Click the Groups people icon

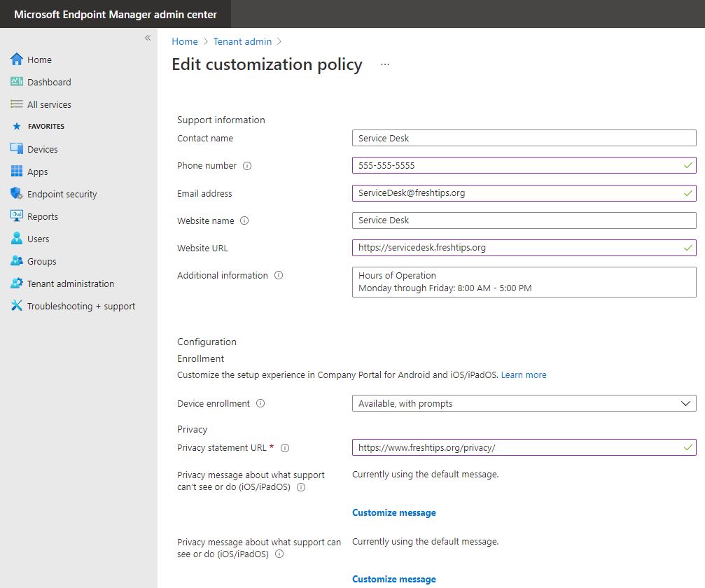coord(17,260)
